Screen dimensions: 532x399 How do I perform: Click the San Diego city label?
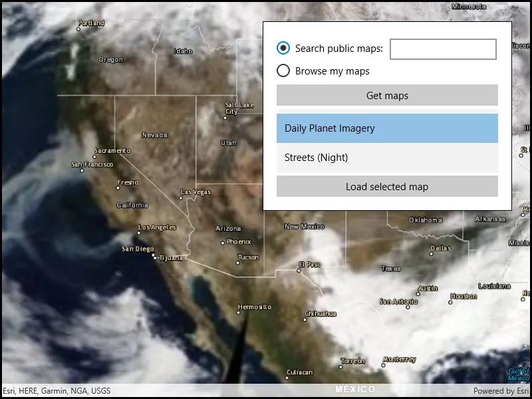pyautogui.click(x=138, y=249)
